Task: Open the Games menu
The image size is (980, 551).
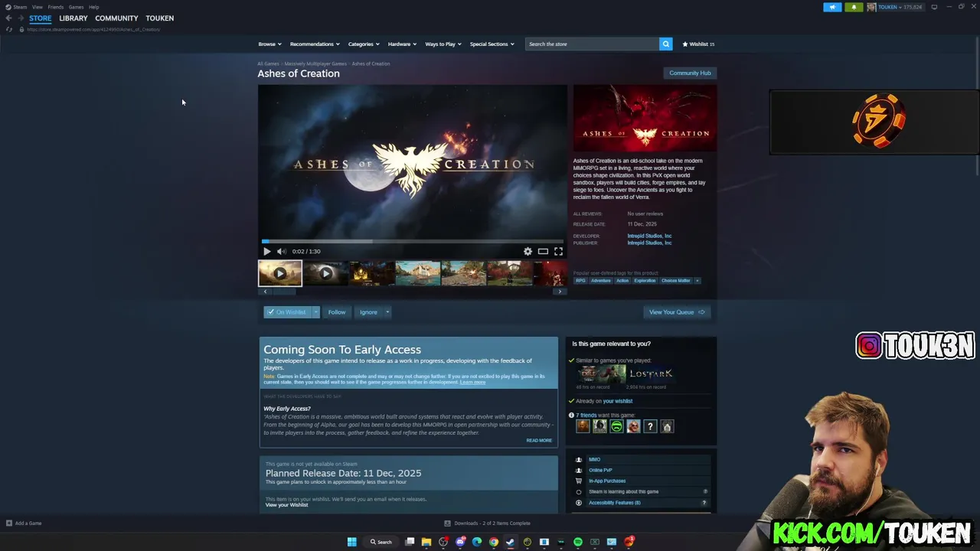Action: pos(76,7)
